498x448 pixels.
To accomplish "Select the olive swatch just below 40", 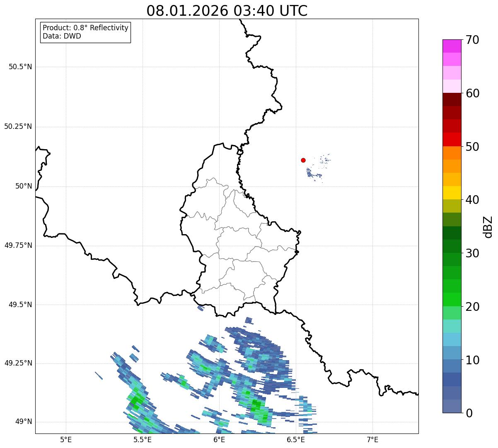I will [x=452, y=206].
